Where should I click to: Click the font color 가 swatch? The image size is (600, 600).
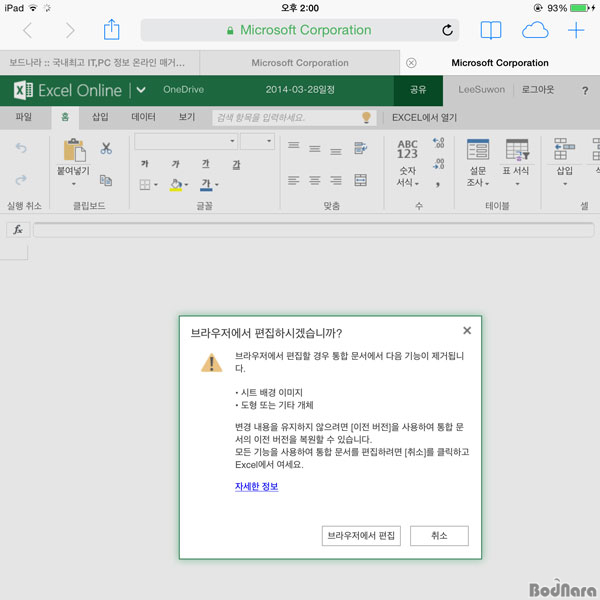click(206, 185)
